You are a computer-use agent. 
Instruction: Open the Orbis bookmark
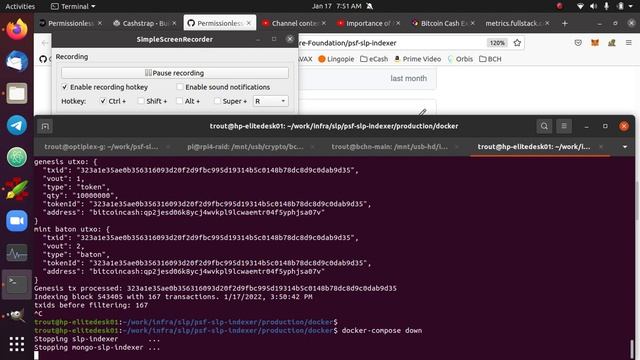pyautogui.click(x=460, y=59)
